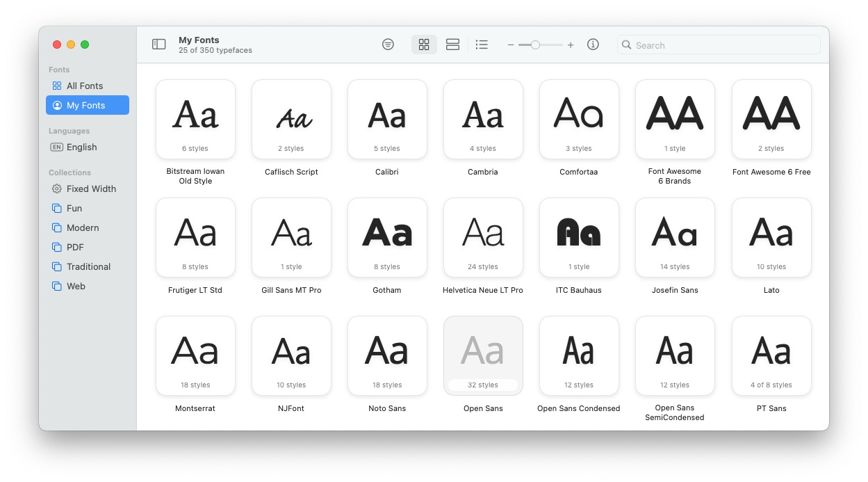
Task: Select the PT Sans font thumbnail
Action: (x=771, y=355)
